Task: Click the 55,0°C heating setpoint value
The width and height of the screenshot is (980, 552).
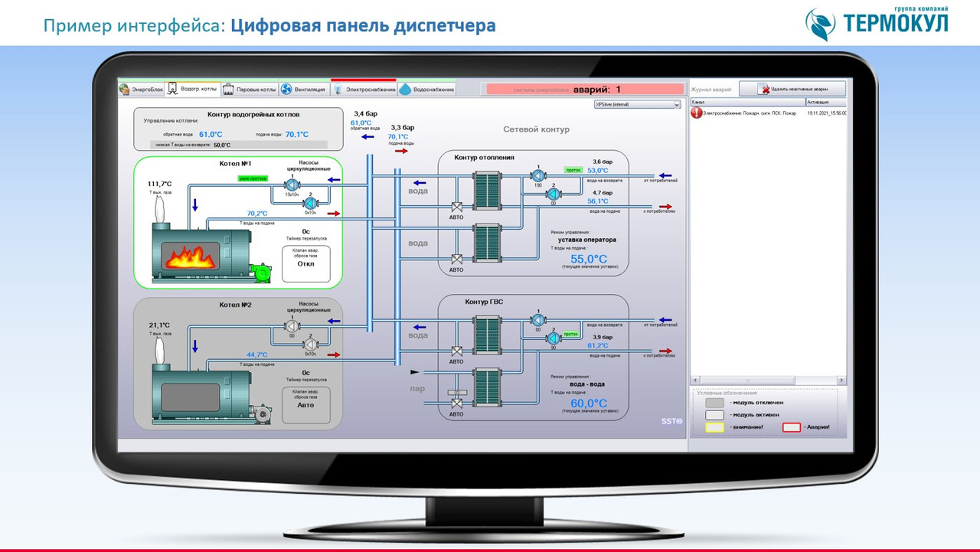Action: [588, 258]
